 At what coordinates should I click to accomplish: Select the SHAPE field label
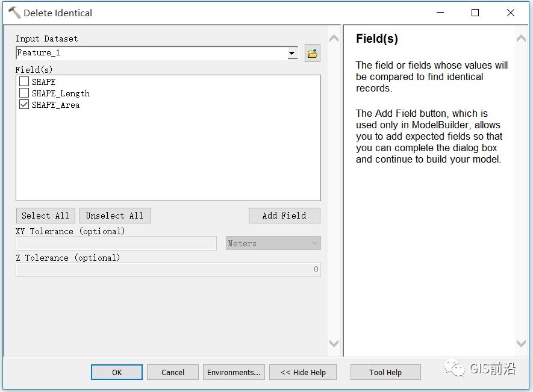coord(43,82)
